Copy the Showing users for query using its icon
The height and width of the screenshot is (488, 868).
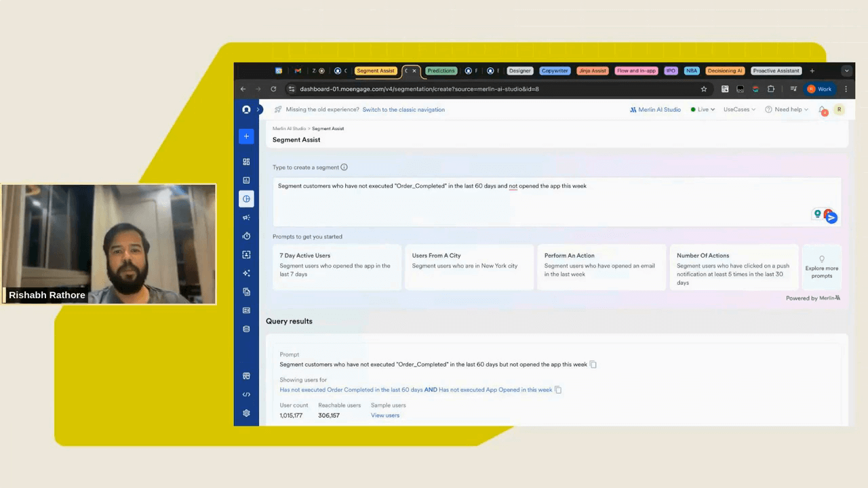click(x=558, y=390)
